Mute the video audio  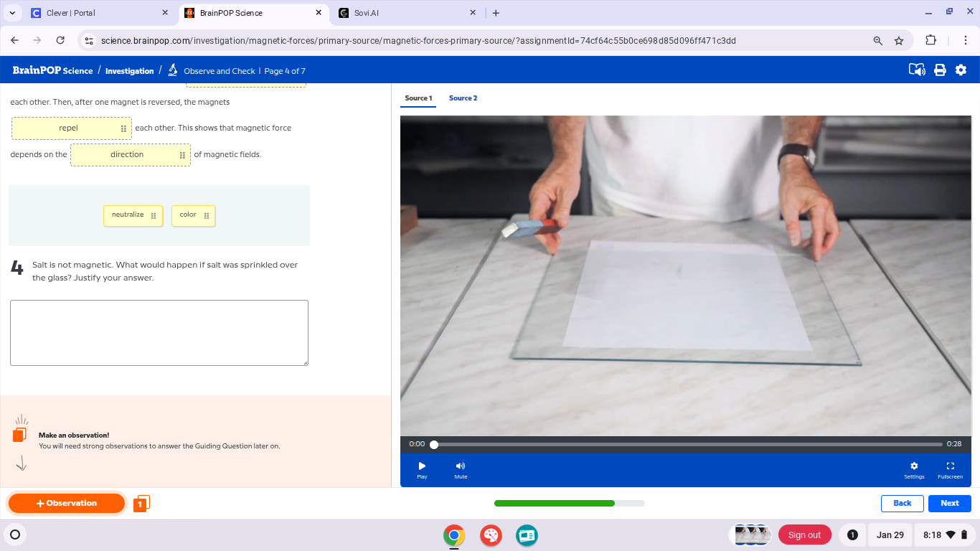461,469
